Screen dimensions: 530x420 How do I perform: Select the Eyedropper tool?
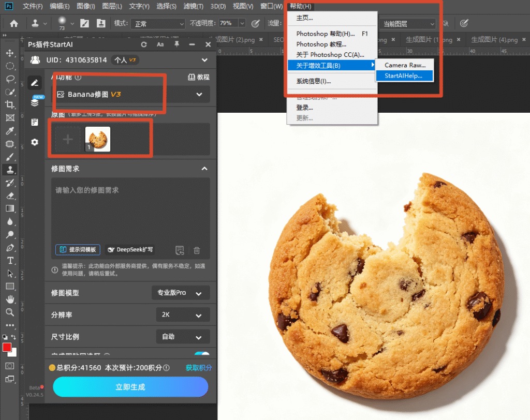pos(10,131)
